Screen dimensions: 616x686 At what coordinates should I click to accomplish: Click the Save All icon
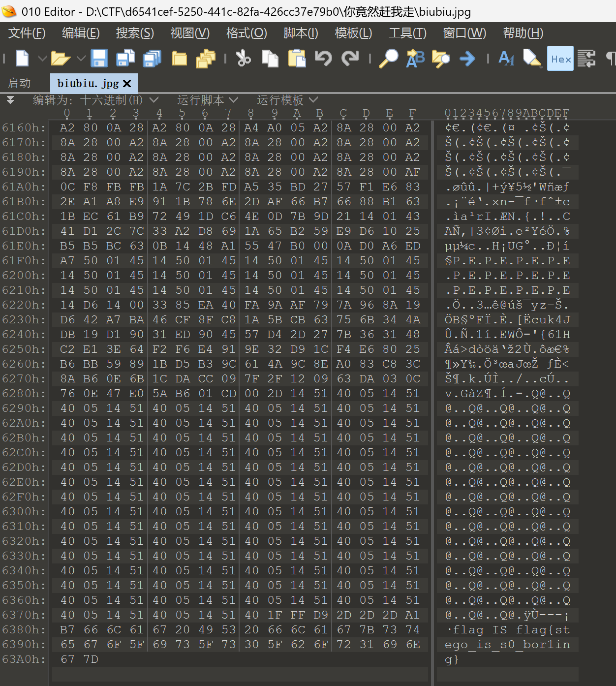click(152, 59)
